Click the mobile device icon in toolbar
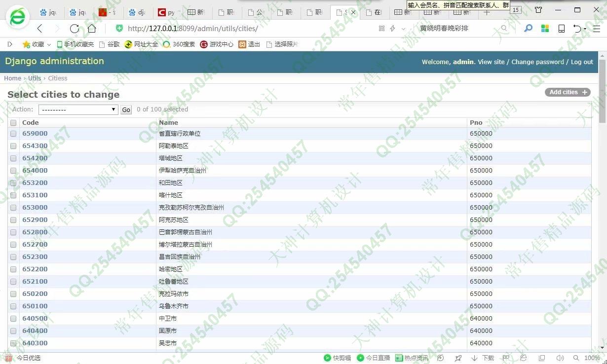The width and height of the screenshot is (607, 364). tap(562, 29)
